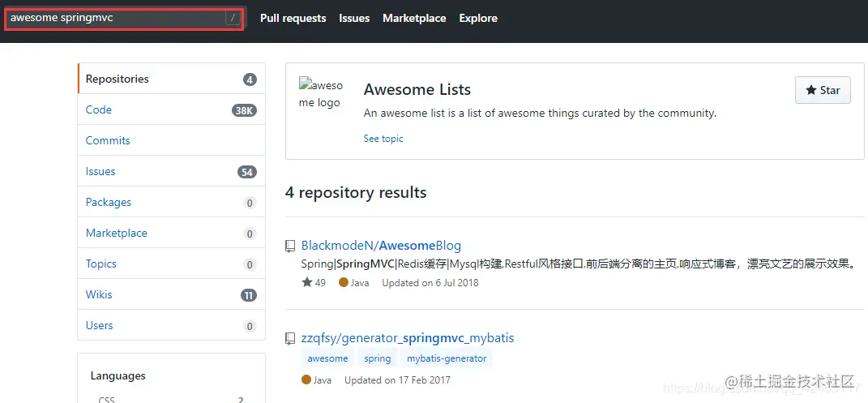The height and width of the screenshot is (403, 868).
Task: Click the Code count badge showing 38K
Action: pyautogui.click(x=244, y=110)
